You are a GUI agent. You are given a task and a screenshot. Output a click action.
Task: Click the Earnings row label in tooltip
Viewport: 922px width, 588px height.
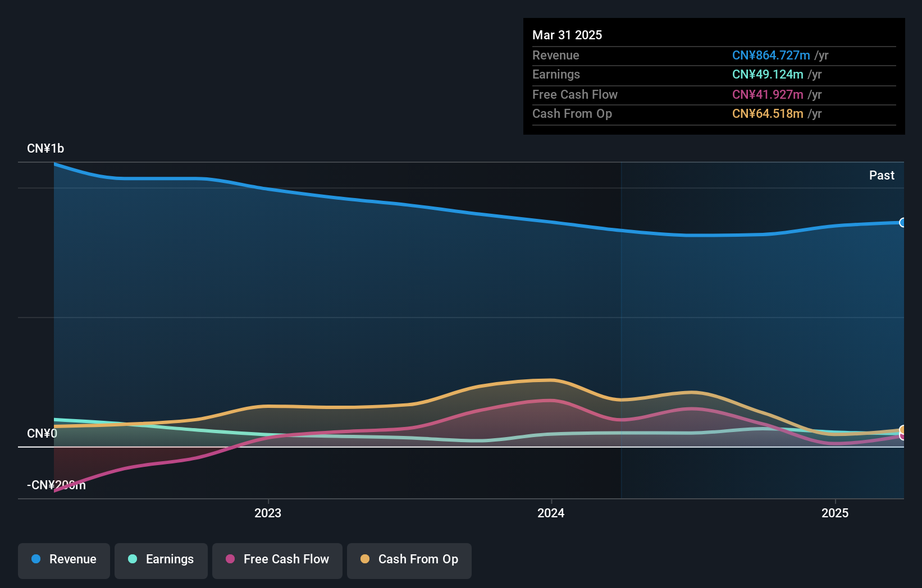click(556, 75)
